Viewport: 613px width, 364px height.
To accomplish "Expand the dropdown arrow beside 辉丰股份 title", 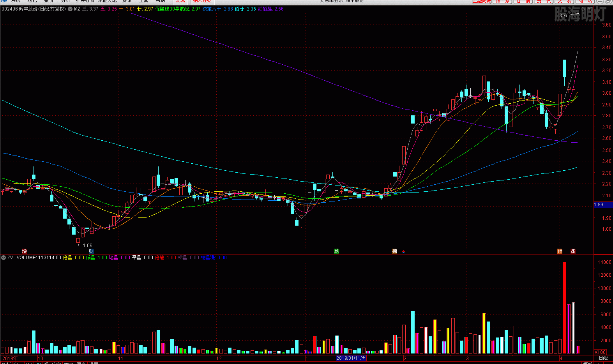I will coord(70,9).
